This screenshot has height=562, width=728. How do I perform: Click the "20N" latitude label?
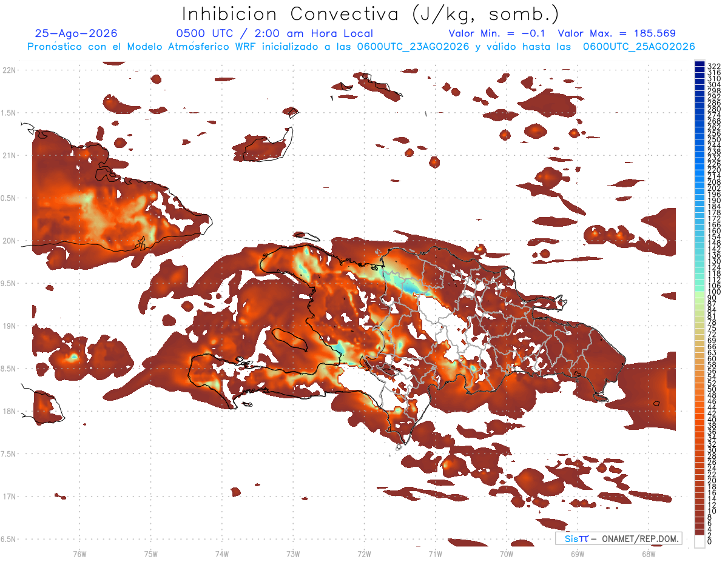pyautogui.click(x=9, y=241)
